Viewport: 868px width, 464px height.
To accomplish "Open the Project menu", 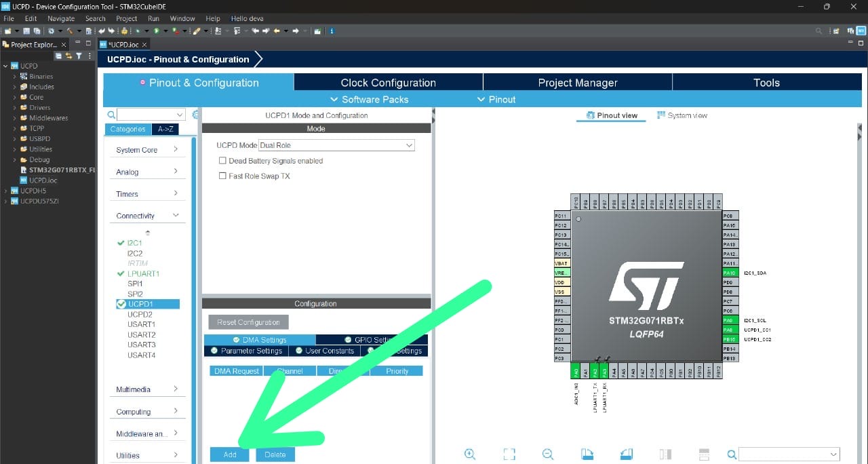I will click(126, 18).
